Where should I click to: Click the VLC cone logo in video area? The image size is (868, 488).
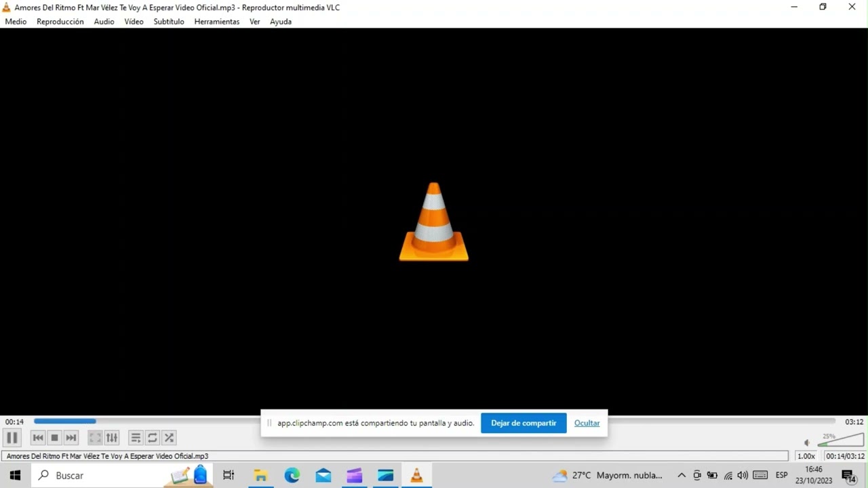click(434, 222)
